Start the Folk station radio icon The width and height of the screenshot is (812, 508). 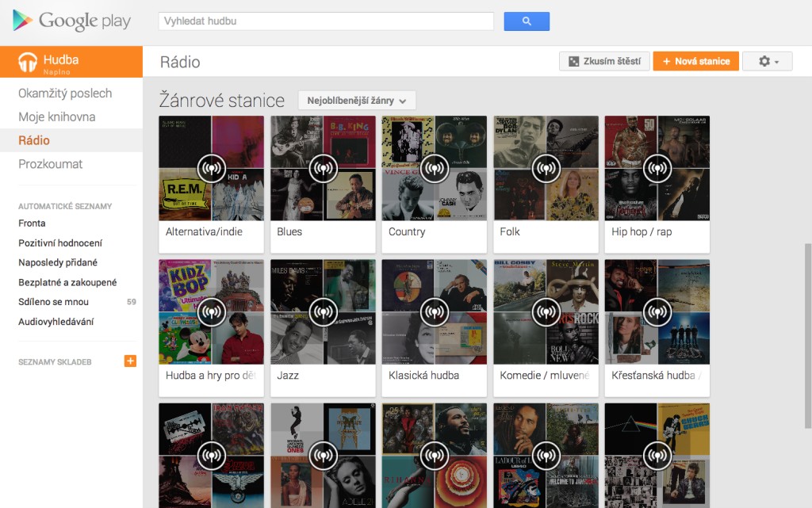546,168
